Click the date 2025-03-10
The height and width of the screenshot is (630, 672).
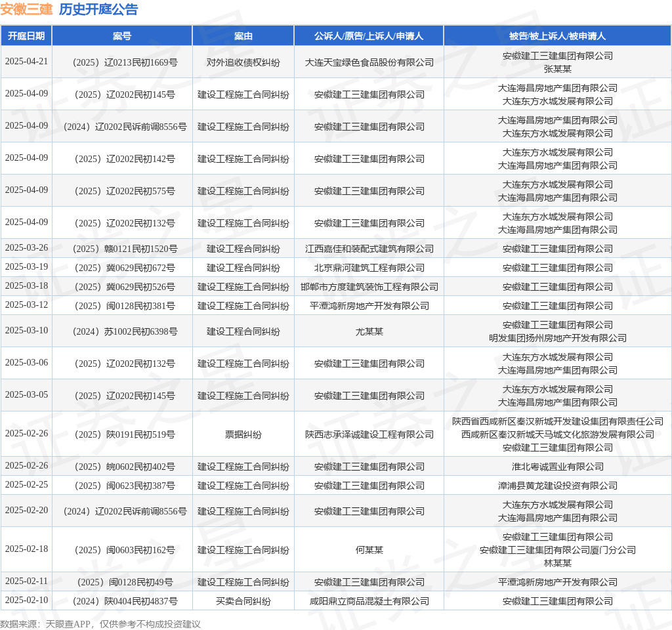[x=26, y=331]
